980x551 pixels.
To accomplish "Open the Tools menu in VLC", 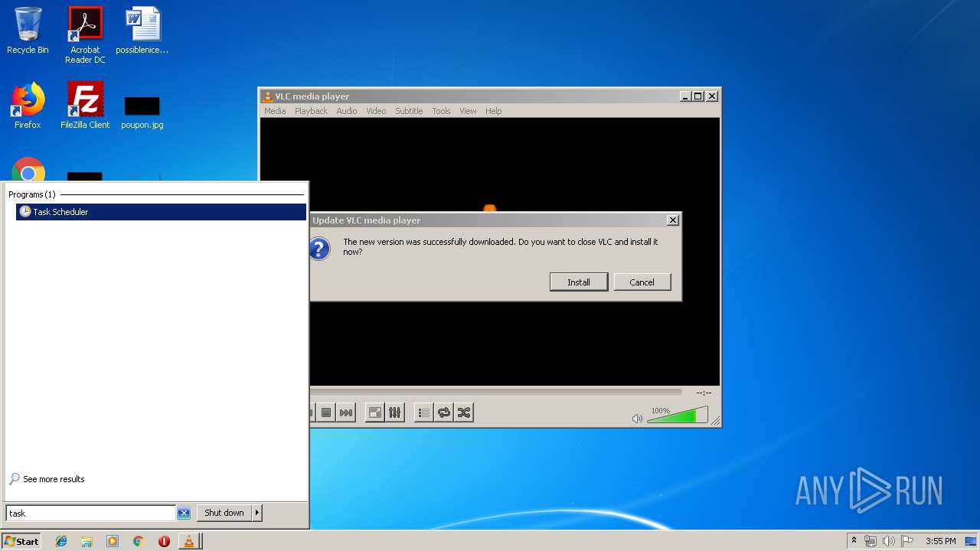I will click(x=441, y=111).
